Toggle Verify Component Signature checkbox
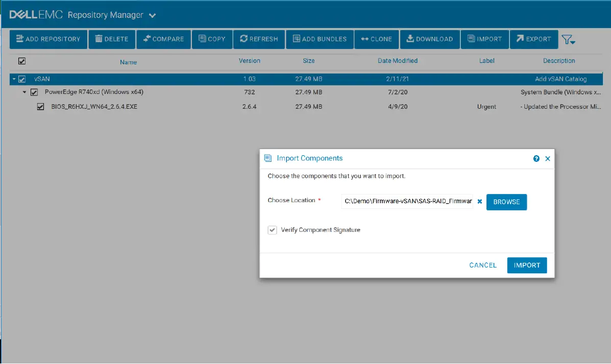 pyautogui.click(x=273, y=230)
